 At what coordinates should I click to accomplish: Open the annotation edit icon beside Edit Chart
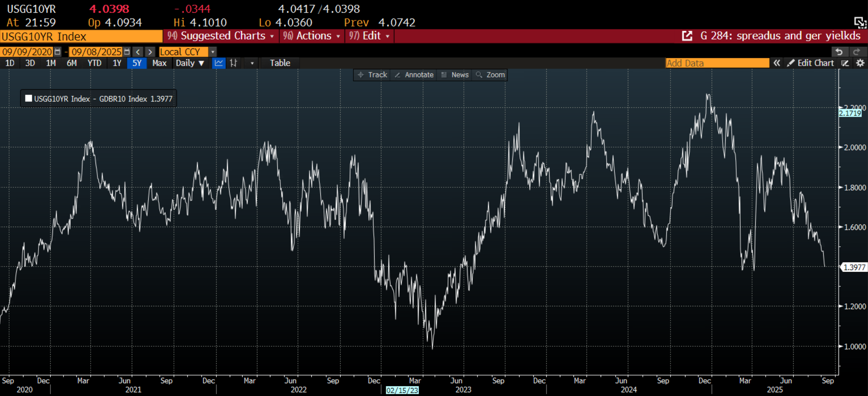pos(845,63)
